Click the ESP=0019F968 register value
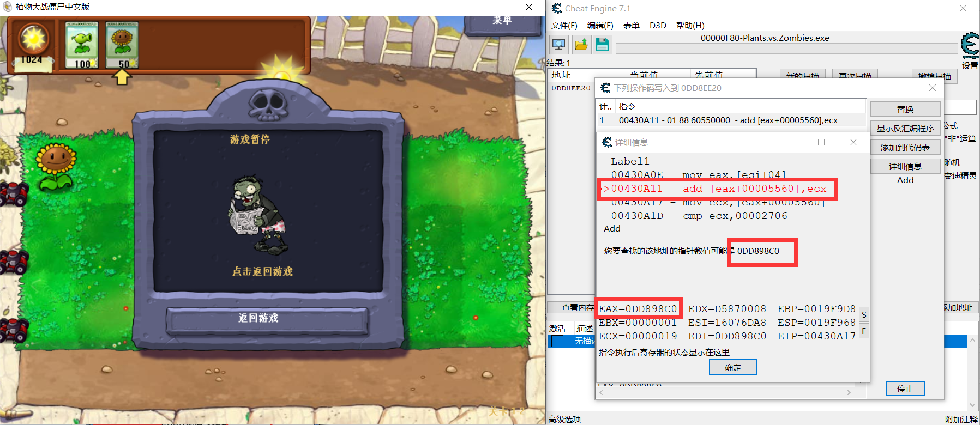This screenshot has height=425, width=980. point(816,323)
